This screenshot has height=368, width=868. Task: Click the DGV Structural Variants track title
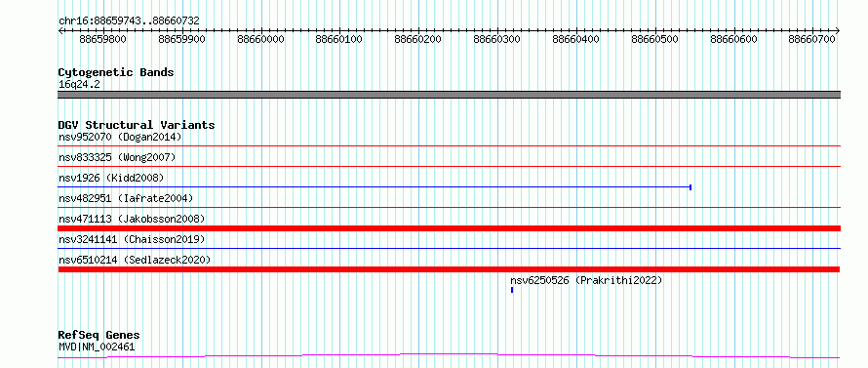137,125
